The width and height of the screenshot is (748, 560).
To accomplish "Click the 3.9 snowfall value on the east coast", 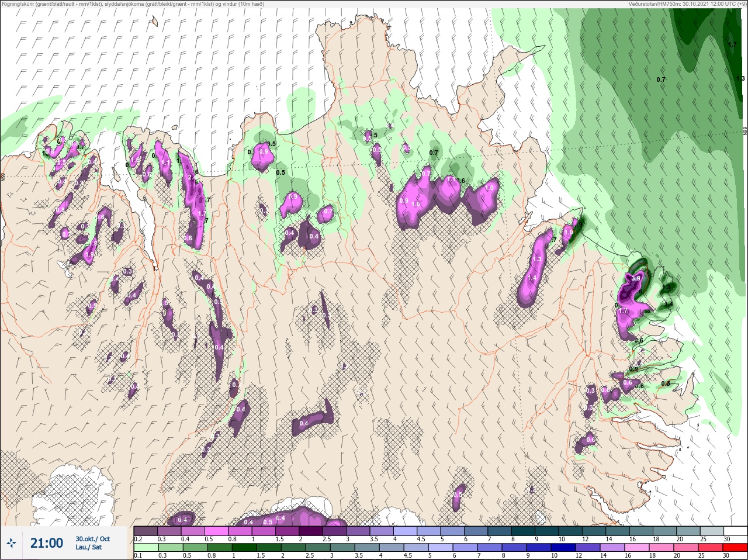I will pyautogui.click(x=636, y=279).
